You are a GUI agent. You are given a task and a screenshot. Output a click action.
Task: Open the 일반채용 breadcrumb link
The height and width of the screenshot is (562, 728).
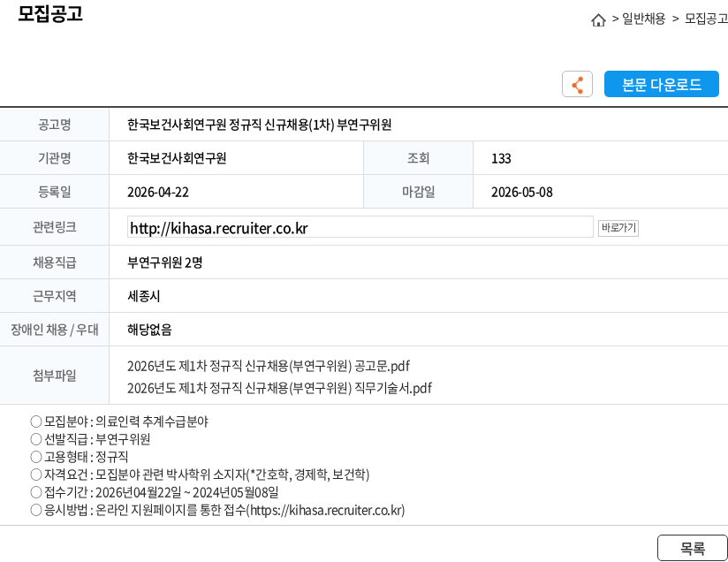click(643, 19)
